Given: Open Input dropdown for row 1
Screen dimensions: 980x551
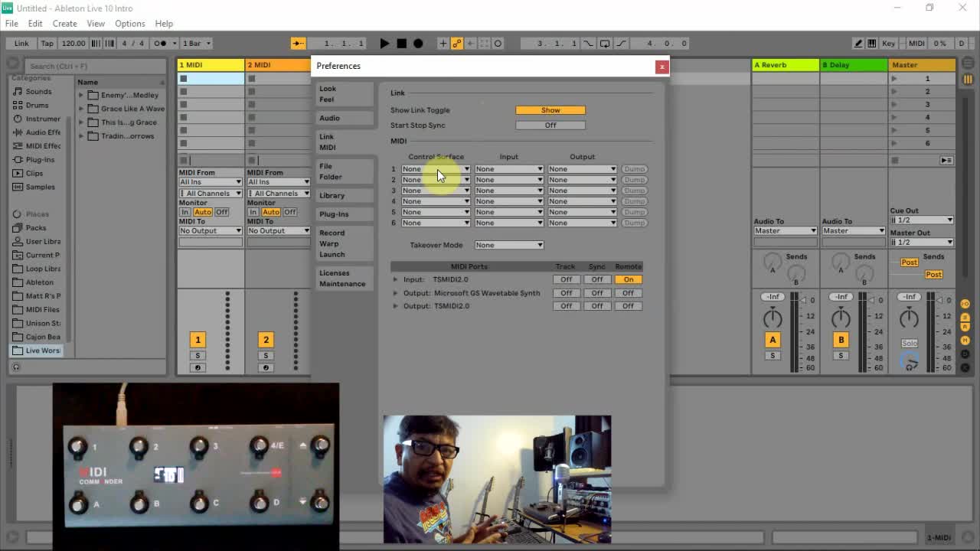Looking at the screenshot, I should coord(509,169).
